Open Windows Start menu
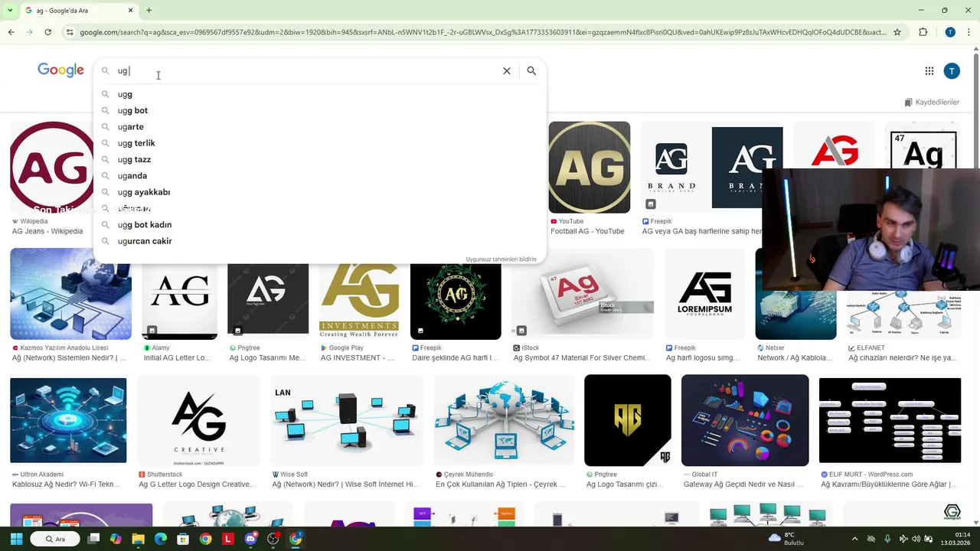Screen dimensions: 980x551 coord(16,539)
